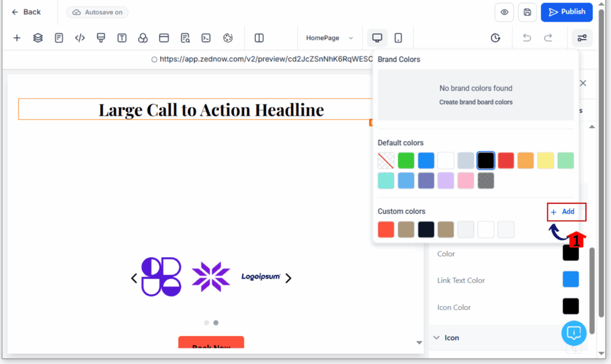
Task: Open the add element plus icon
Action: (17, 38)
